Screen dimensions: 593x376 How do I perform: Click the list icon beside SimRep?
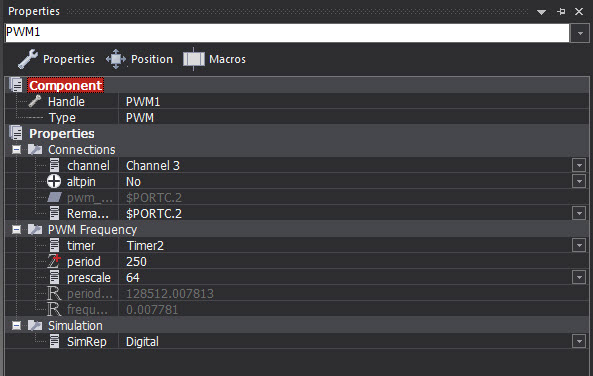click(x=54, y=341)
